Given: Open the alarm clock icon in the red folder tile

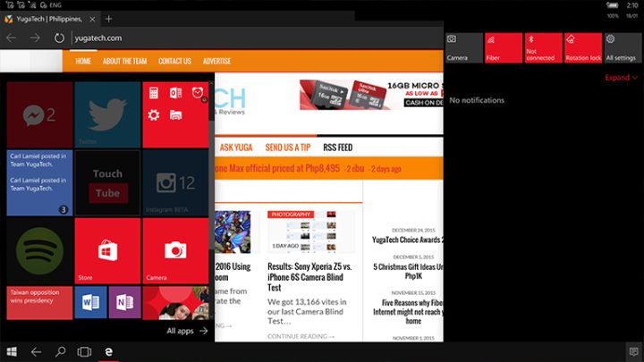Looking at the screenshot, I should 198,93.
